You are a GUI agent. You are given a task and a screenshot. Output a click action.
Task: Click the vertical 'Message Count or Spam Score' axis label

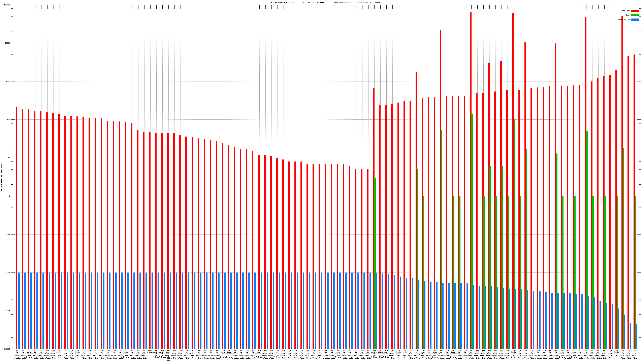[1, 177]
